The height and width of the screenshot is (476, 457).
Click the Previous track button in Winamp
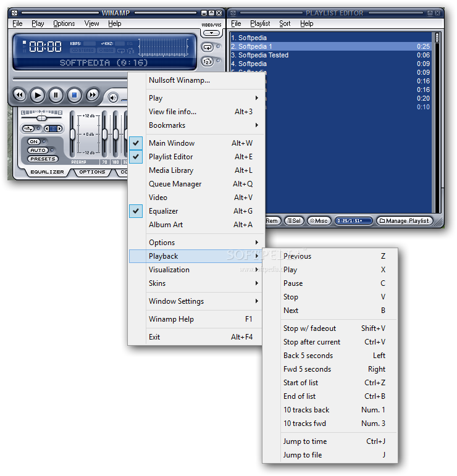[x=19, y=95]
